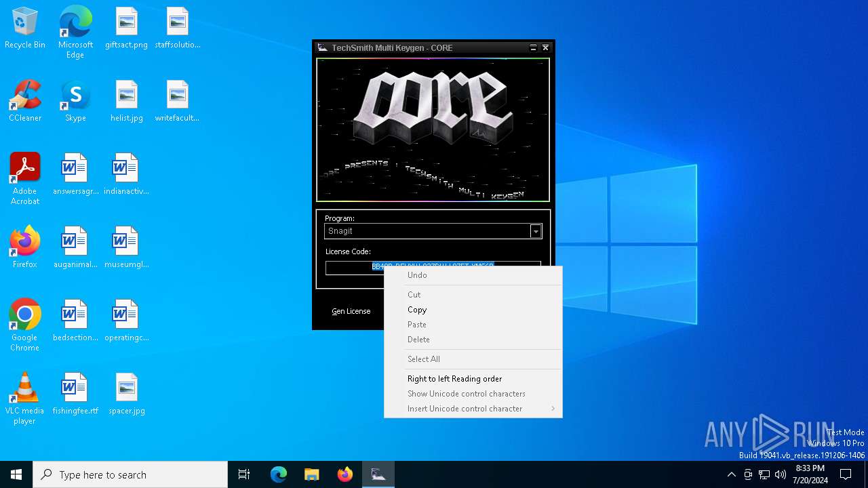Select the museumgl... Word document
868x488 pixels.
pos(126,248)
